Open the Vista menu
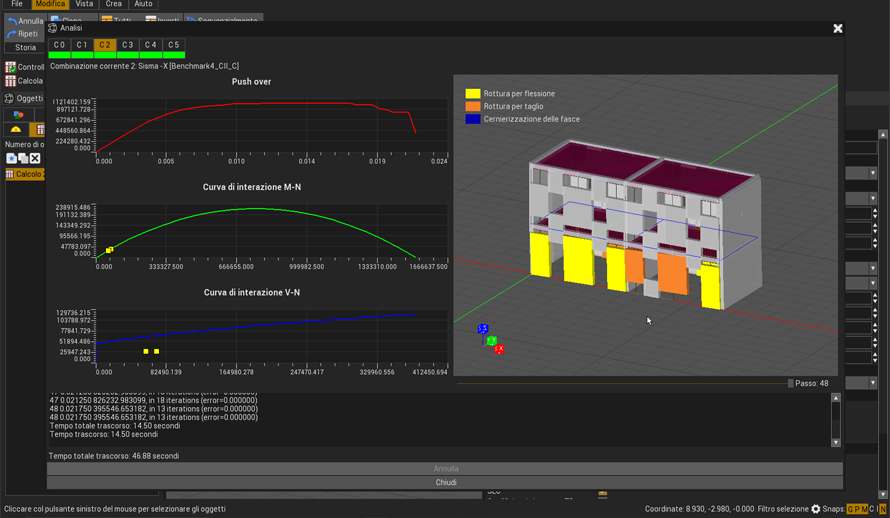This screenshot has width=890, height=518. pos(84,4)
